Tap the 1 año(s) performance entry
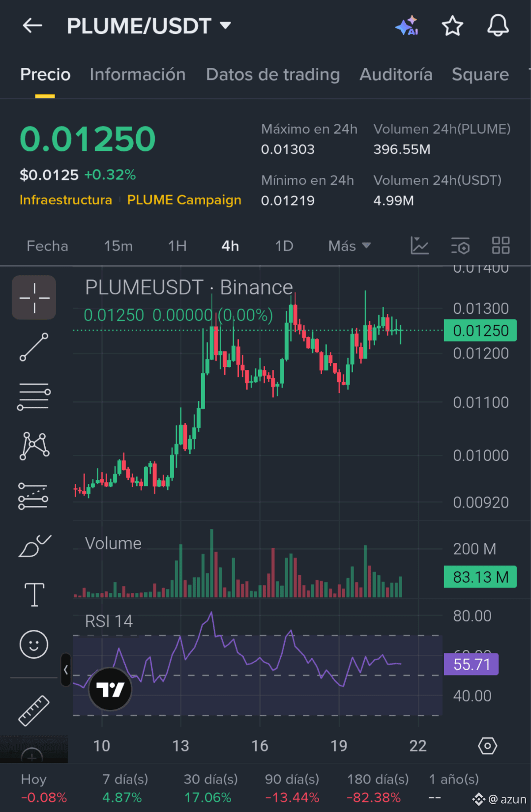 point(454,788)
